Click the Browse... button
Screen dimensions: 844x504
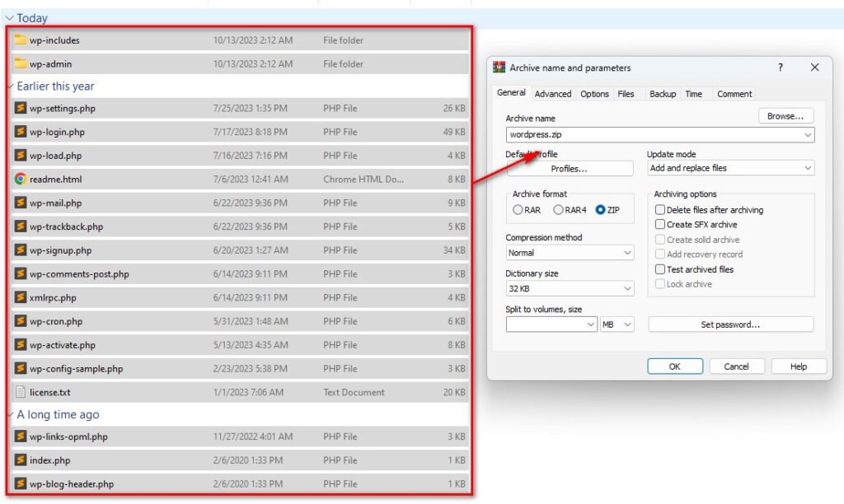point(785,115)
